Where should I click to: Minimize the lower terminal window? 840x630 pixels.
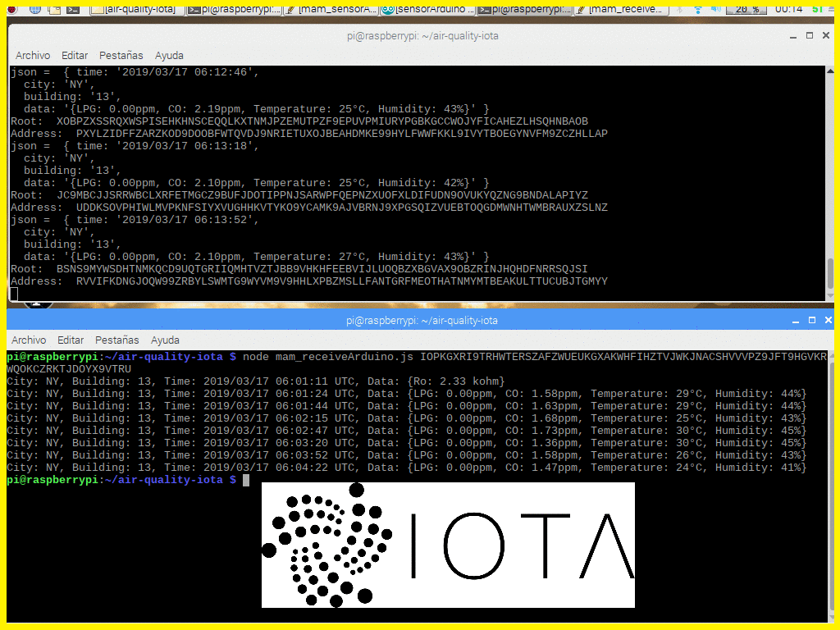(796, 321)
